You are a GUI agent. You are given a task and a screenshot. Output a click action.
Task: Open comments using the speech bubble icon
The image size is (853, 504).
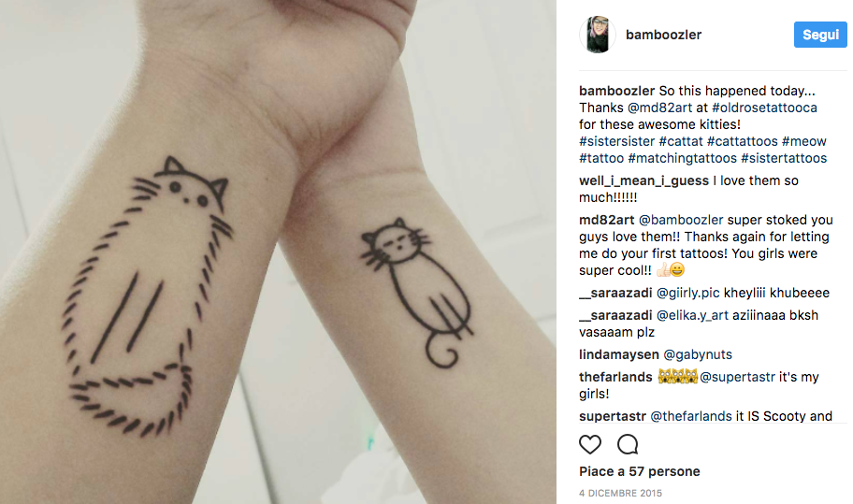pyautogui.click(x=628, y=444)
